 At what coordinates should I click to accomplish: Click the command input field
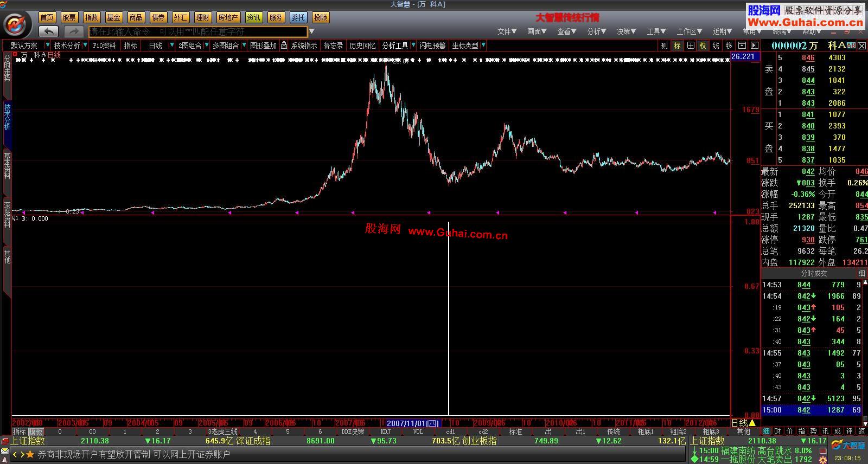pyautogui.click(x=197, y=32)
